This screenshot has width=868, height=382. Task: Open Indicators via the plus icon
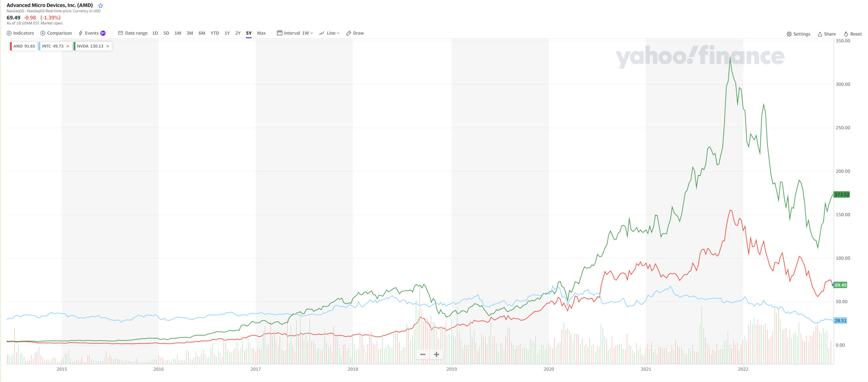point(9,33)
